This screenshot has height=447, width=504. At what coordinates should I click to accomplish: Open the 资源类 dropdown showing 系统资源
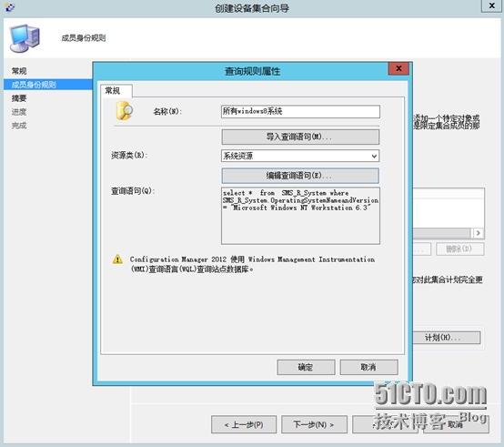pyautogui.click(x=300, y=156)
